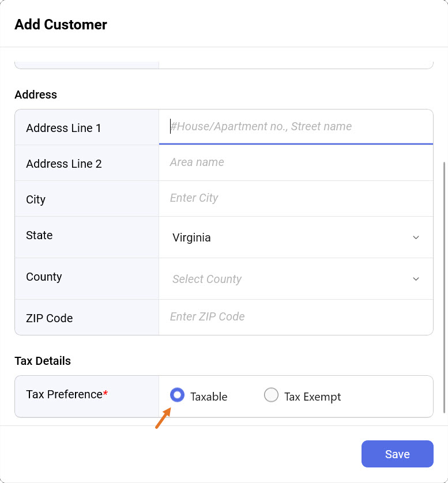Click the State dropdown chevron arrow
The width and height of the screenshot is (448, 483).
click(416, 237)
